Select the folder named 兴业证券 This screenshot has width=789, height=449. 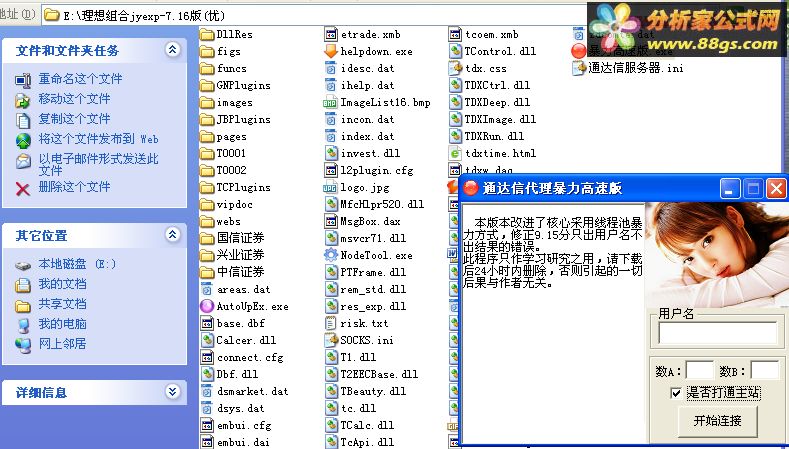click(241, 255)
